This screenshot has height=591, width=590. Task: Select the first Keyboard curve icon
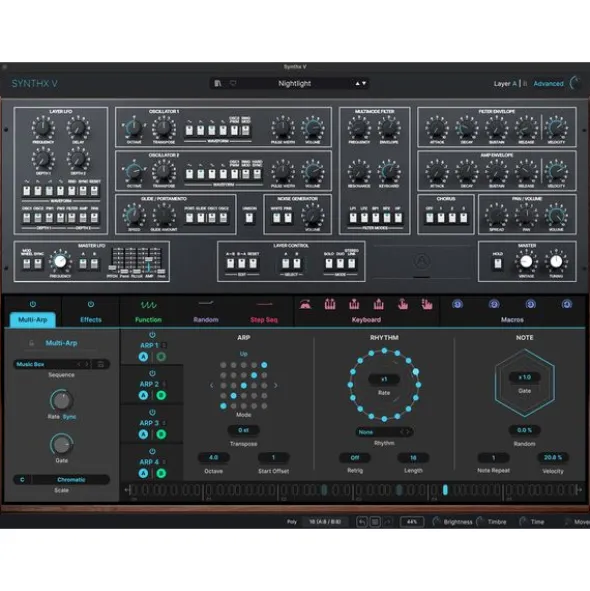click(305, 304)
